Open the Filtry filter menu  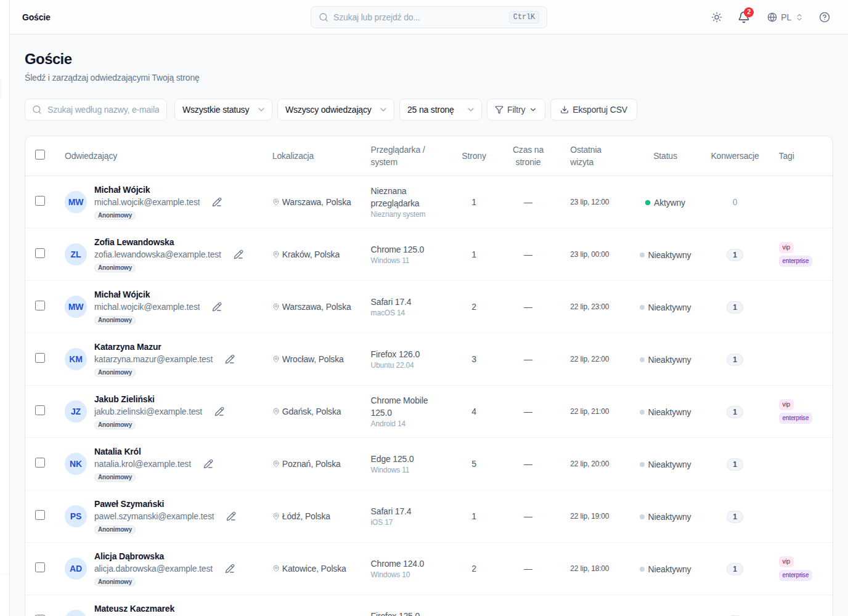tap(516, 110)
